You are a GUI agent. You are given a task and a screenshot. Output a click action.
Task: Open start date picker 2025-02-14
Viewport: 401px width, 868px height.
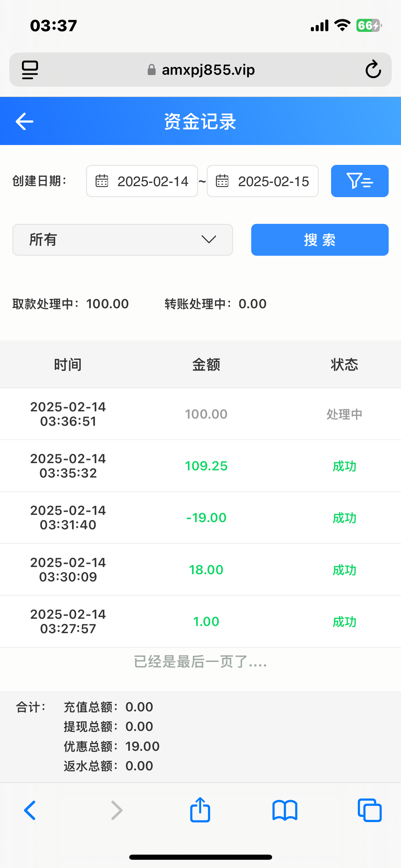point(153,181)
